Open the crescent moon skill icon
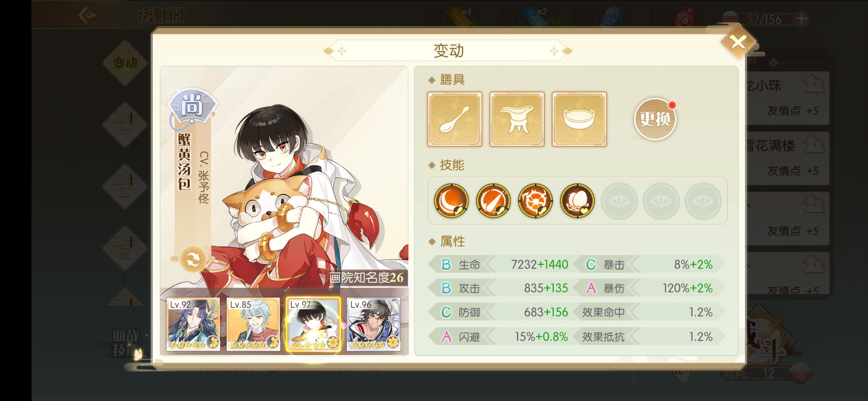 point(451,201)
